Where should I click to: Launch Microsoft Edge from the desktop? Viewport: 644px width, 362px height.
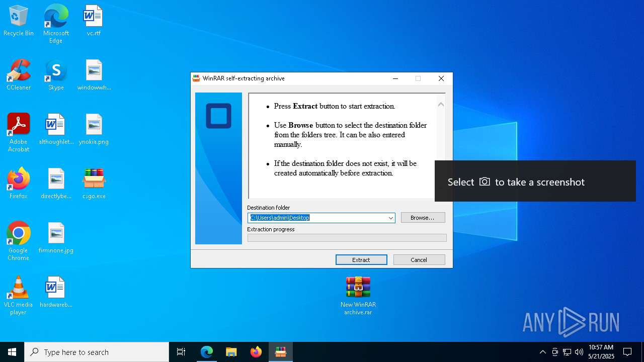[56, 24]
